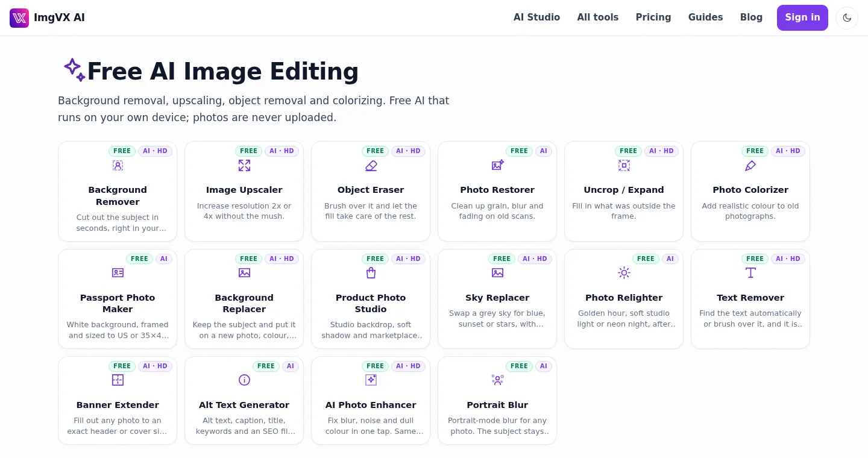Open the Photo Restorer tool title

[497, 190]
